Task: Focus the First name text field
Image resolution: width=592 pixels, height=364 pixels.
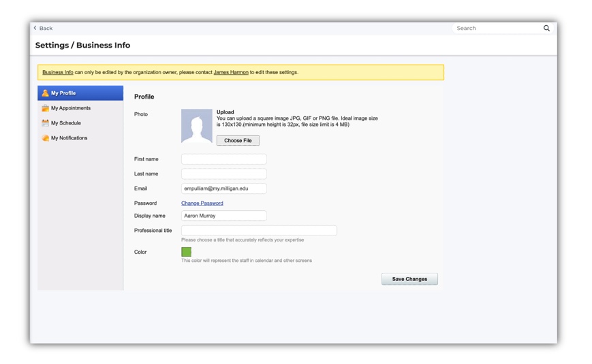Action: click(223, 159)
